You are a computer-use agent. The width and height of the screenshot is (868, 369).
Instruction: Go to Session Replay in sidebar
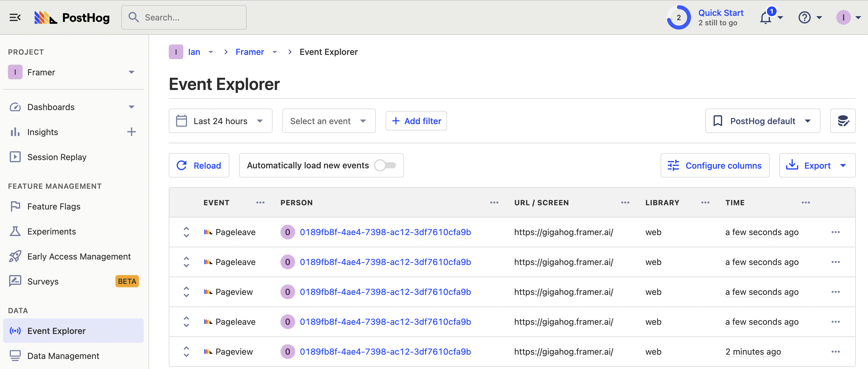(x=57, y=157)
